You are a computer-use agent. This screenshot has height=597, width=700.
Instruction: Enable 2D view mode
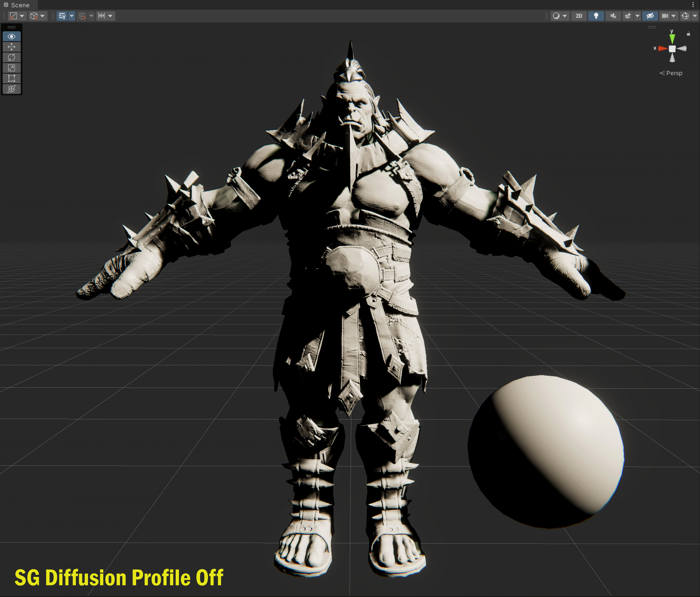(x=579, y=16)
